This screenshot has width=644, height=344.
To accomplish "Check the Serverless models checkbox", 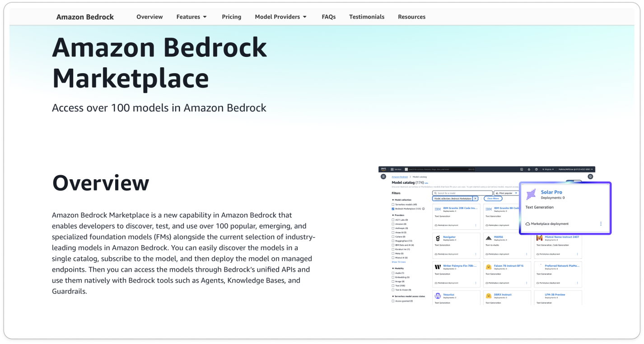I will coord(393,205).
